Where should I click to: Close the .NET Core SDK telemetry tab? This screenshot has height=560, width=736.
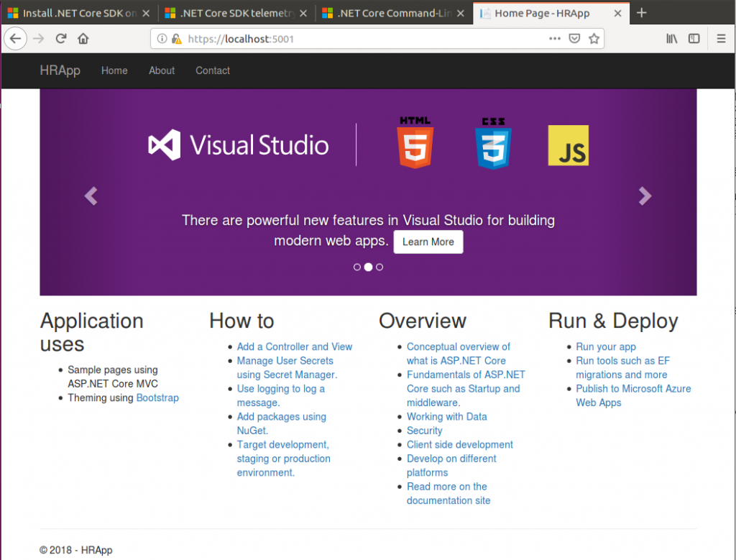click(x=303, y=13)
